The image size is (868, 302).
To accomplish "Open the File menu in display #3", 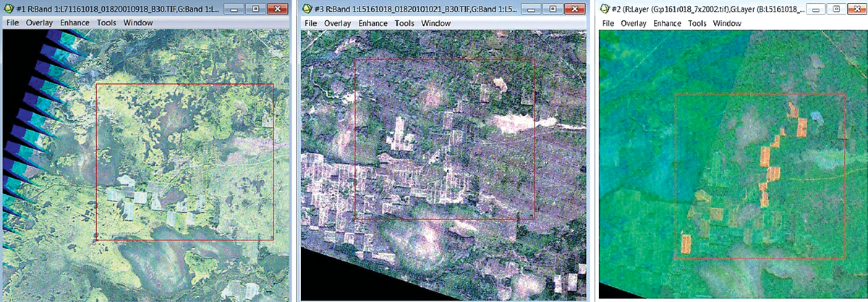I will click(311, 23).
